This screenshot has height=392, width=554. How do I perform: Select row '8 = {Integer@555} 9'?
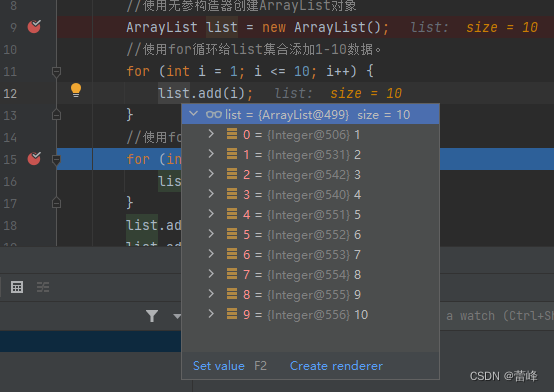pos(311,294)
